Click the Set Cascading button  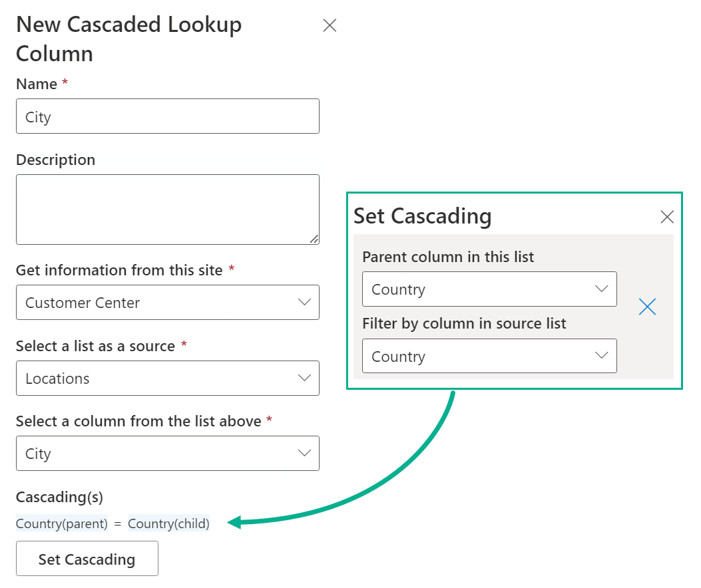point(87,558)
